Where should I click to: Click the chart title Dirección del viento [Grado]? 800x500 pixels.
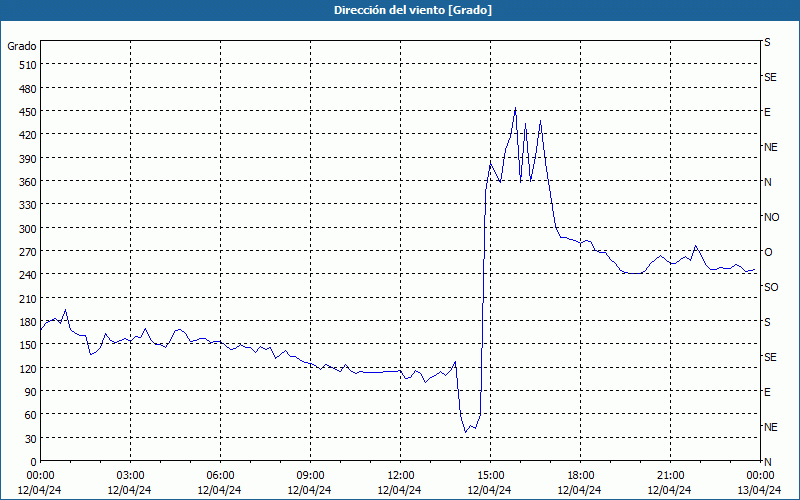pyautogui.click(x=413, y=10)
